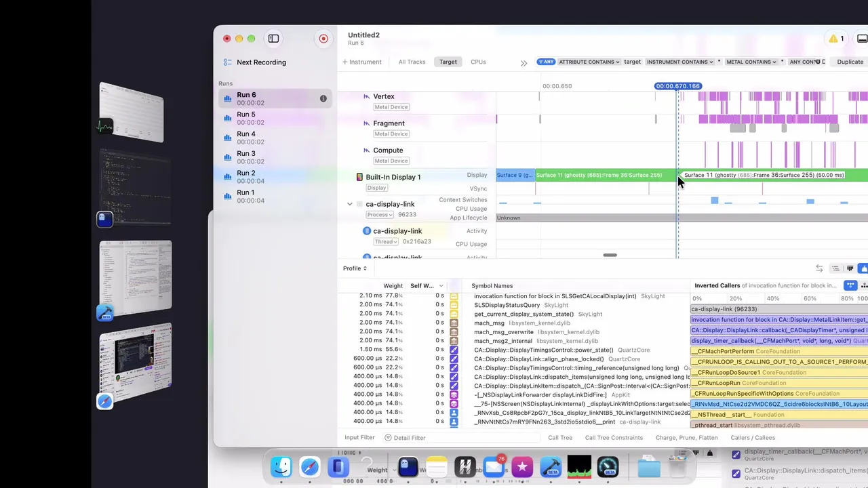Open the Next Recording item
The height and width of the screenshot is (488, 868).
pyautogui.click(x=261, y=62)
